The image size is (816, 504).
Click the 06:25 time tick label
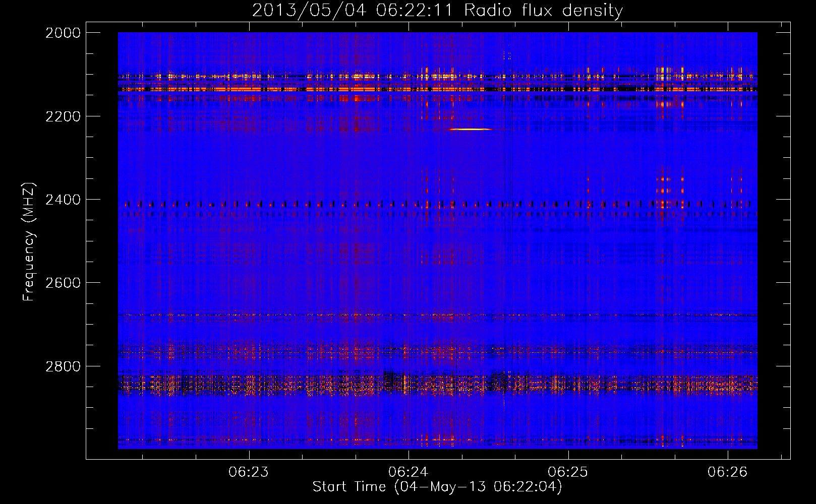click(568, 472)
